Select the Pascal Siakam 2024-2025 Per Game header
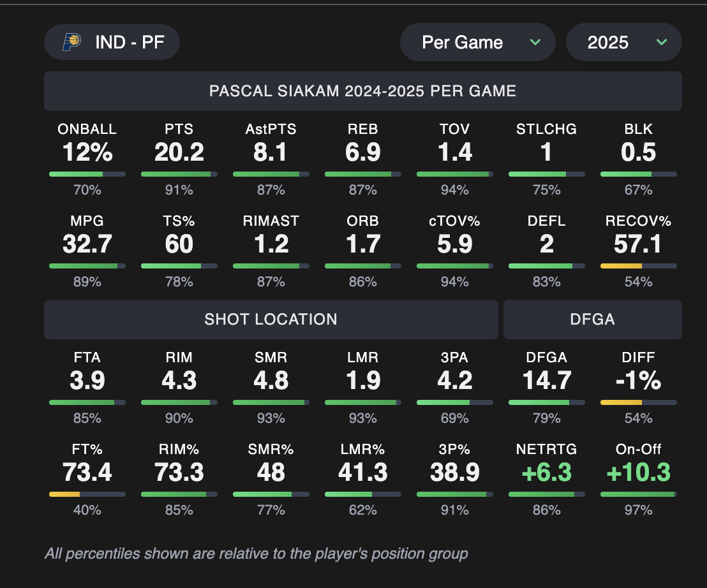This screenshot has height=588, width=707. [362, 91]
